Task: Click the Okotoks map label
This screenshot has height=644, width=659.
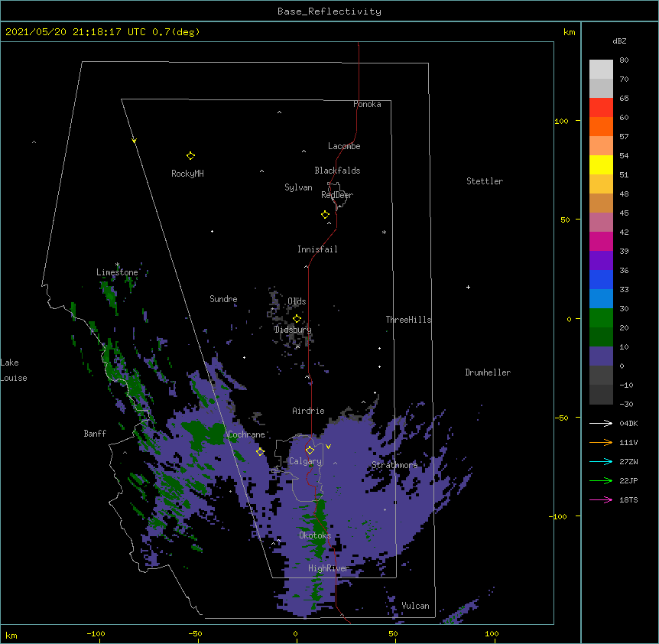Action: [315, 535]
